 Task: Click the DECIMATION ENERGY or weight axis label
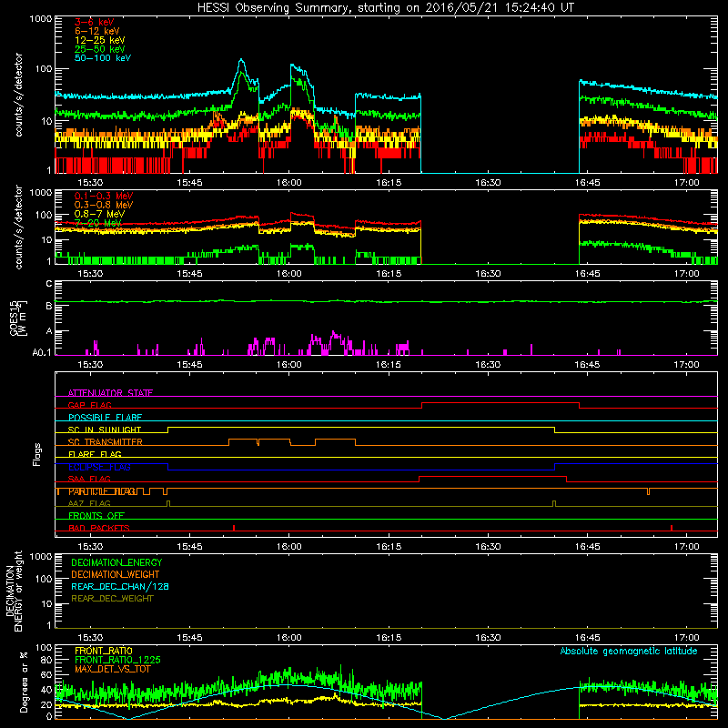coord(15,591)
